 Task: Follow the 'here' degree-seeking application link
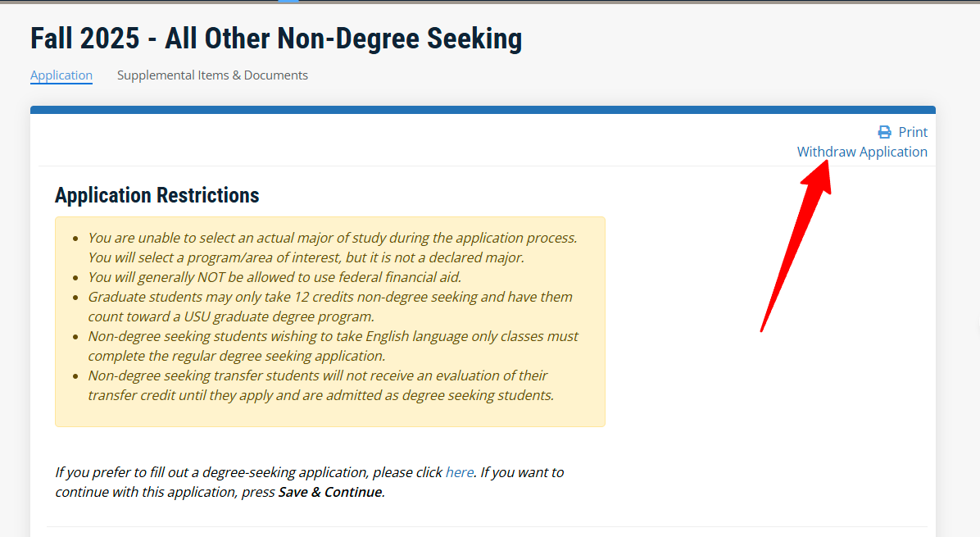click(459, 472)
